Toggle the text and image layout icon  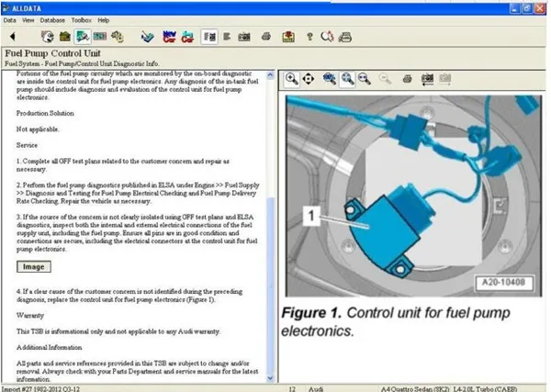tap(209, 37)
